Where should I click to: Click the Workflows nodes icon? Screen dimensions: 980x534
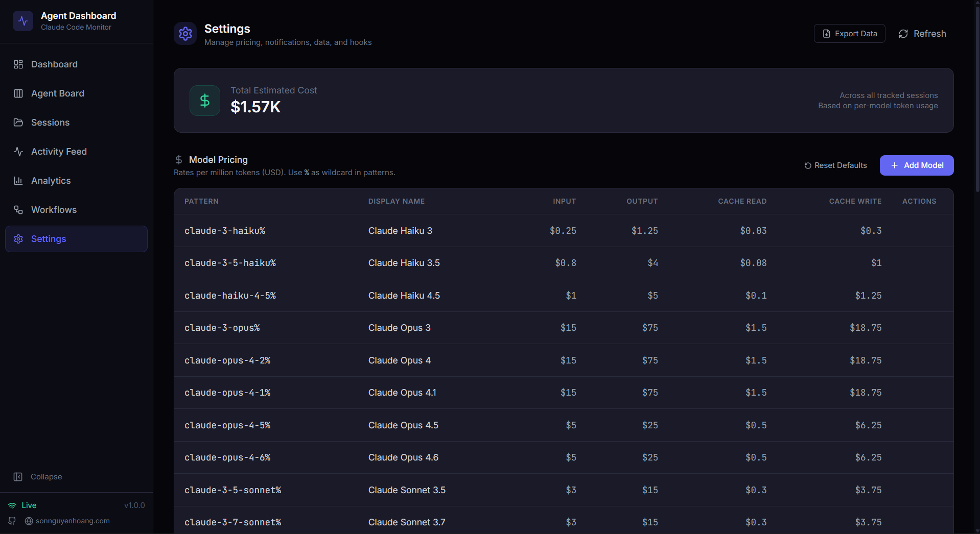(18, 210)
